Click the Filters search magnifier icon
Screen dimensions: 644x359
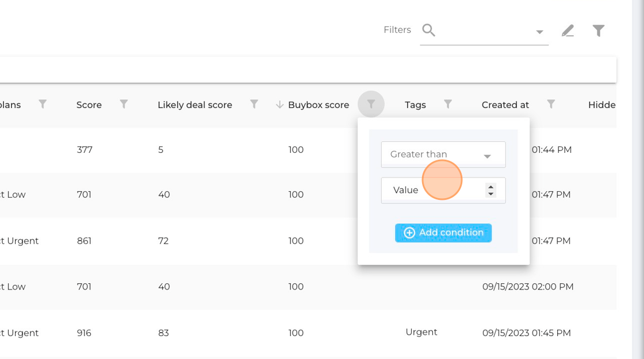pos(428,30)
